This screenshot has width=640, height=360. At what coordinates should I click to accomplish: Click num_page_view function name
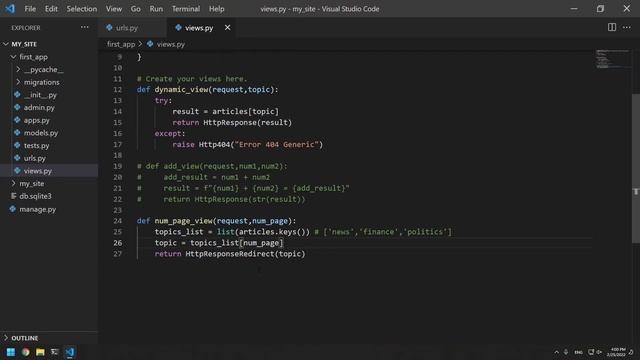point(184,220)
